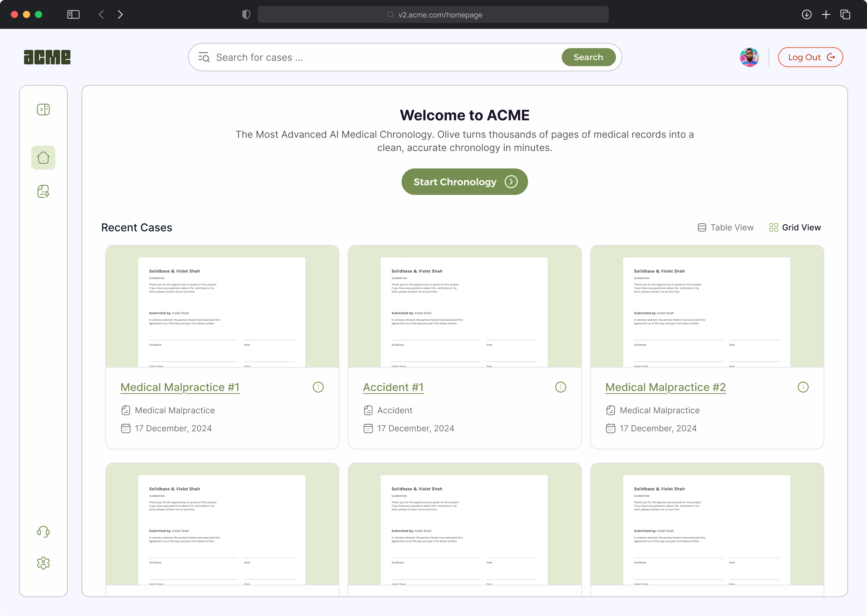Toggle the browser sidebar panel icon

click(73, 14)
